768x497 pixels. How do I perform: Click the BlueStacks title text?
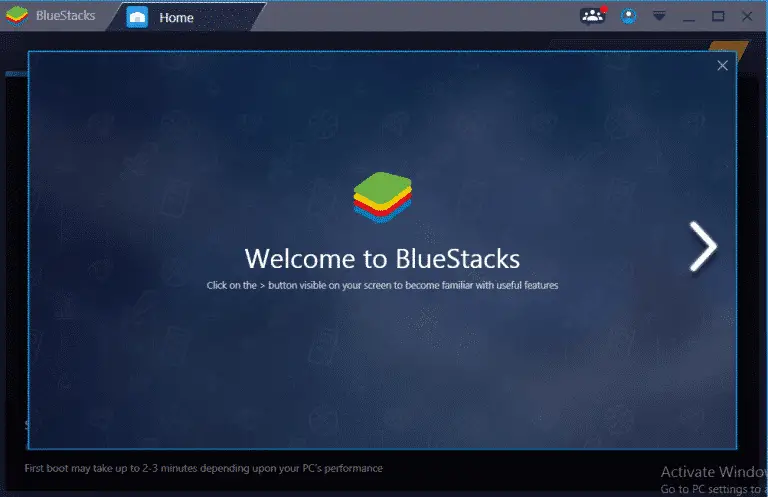66,16
